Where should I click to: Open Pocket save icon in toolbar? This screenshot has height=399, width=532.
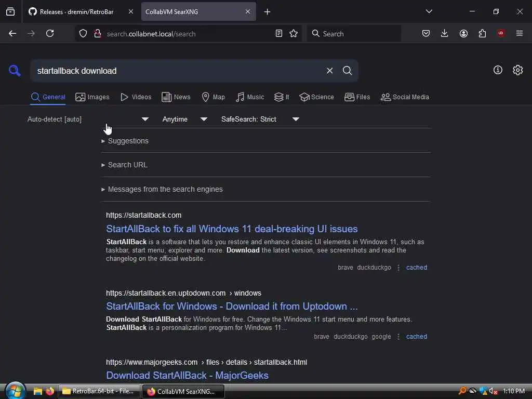tap(426, 33)
